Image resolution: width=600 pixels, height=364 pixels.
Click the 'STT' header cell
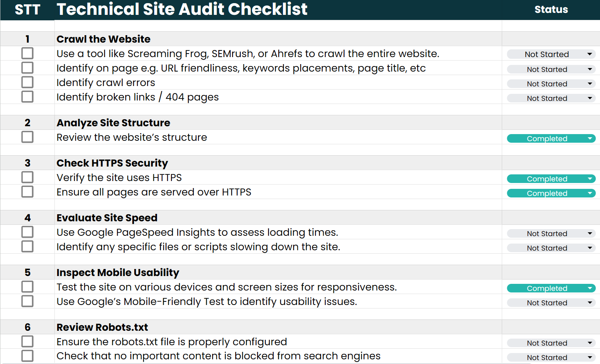pos(27,9)
